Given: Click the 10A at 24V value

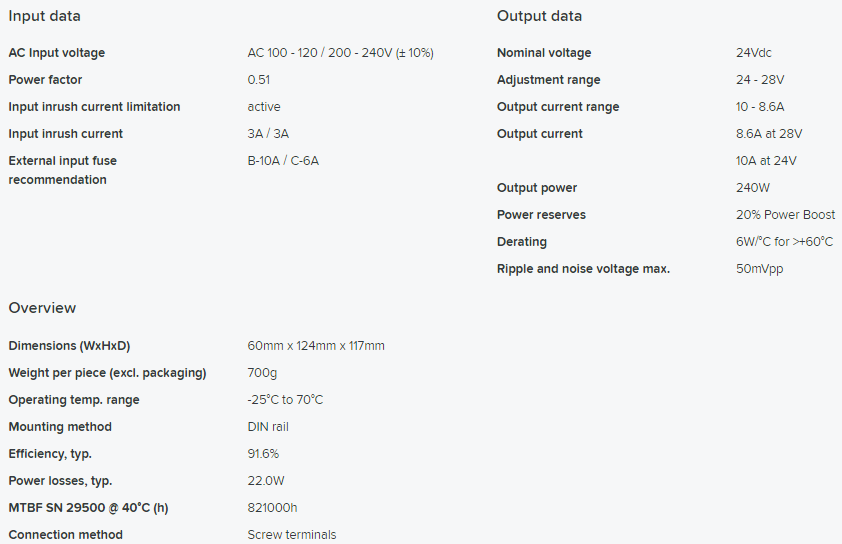Looking at the screenshot, I should coord(766,161).
